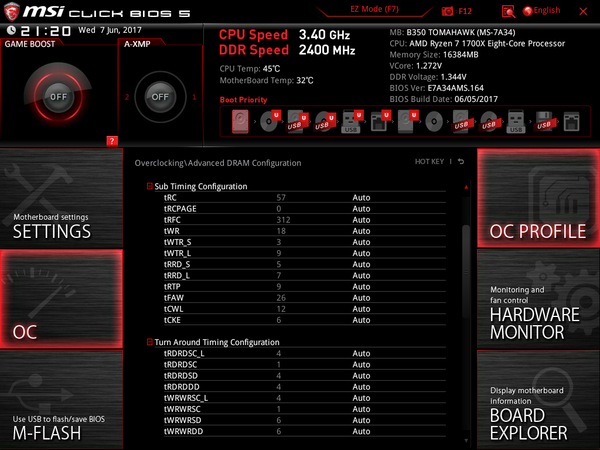
Task: Select the tRRD_S timing row label
Action: (x=177, y=264)
